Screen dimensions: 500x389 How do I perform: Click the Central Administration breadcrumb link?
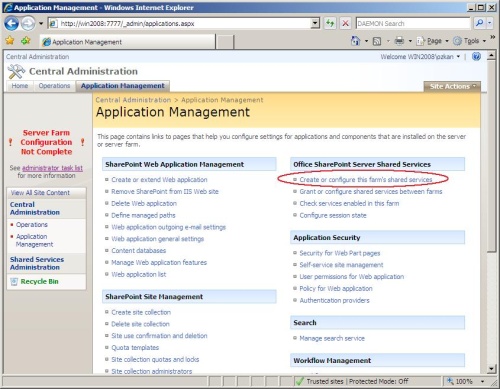click(x=133, y=100)
